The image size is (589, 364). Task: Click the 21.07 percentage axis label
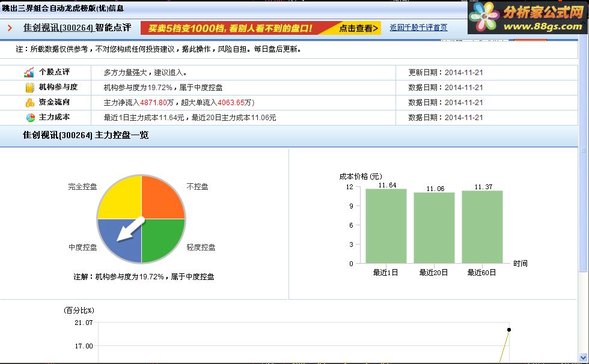pyautogui.click(x=84, y=323)
